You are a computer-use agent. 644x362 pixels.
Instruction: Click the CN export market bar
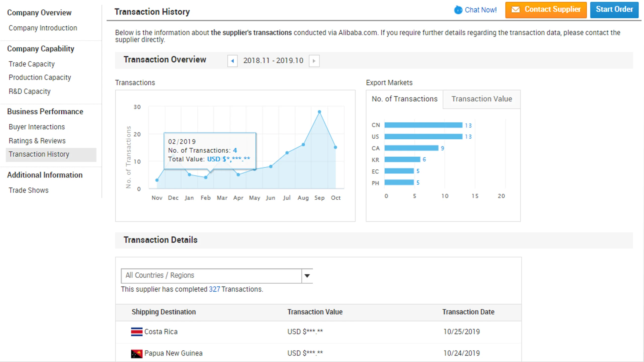click(x=423, y=125)
